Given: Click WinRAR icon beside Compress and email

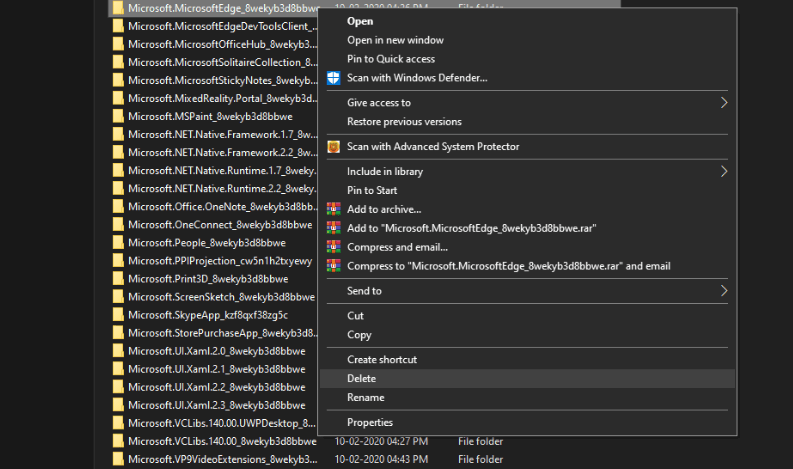Looking at the screenshot, I should click(334, 247).
